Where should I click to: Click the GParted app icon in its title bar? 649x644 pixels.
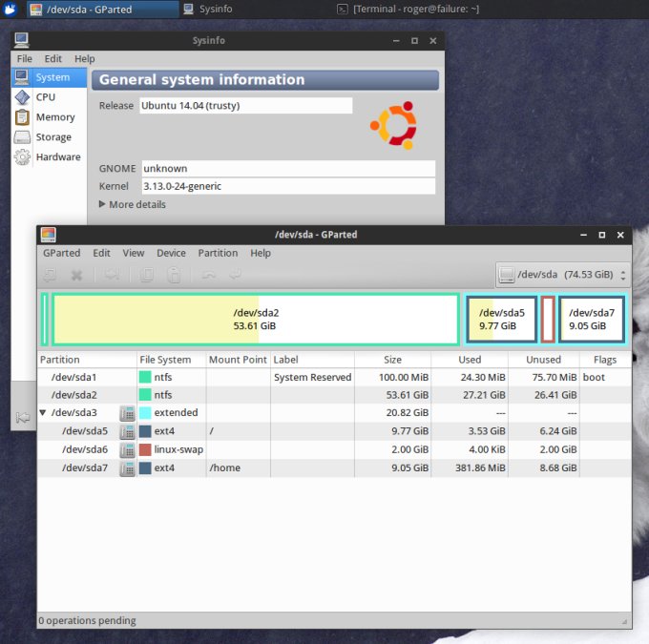tap(49, 235)
